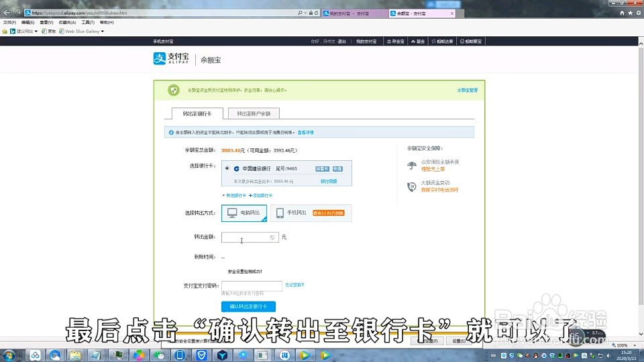
Task: Open the WeChat taskbar icon
Action: tap(159, 355)
